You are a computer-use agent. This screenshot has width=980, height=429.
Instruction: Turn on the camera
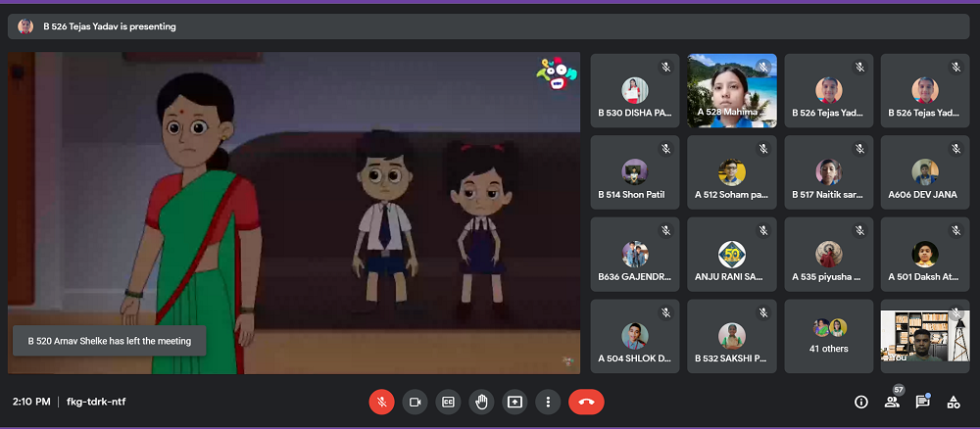415,402
